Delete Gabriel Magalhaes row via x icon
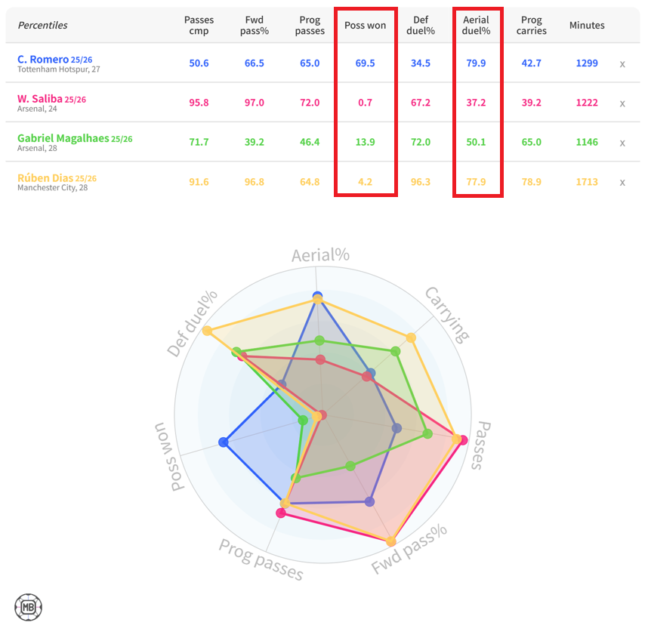Screen dimensions: 648x644 pos(622,143)
